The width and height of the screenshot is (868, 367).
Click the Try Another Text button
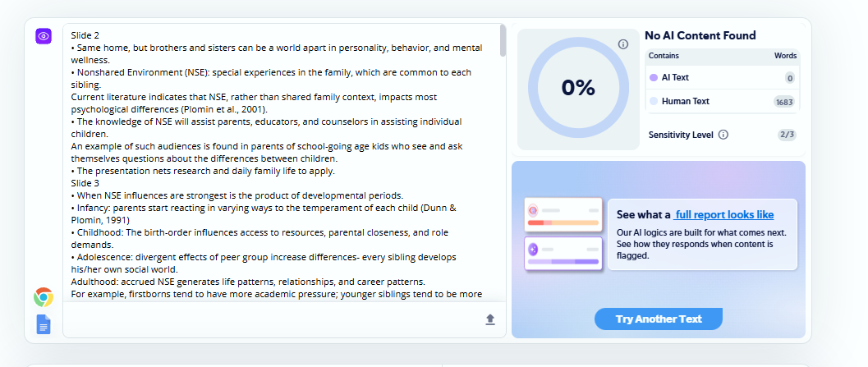[659, 319]
